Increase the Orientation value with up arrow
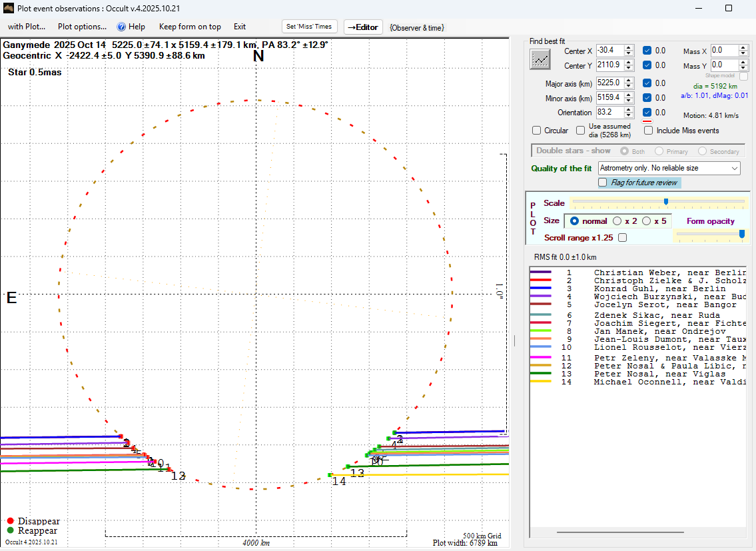 pyautogui.click(x=628, y=110)
